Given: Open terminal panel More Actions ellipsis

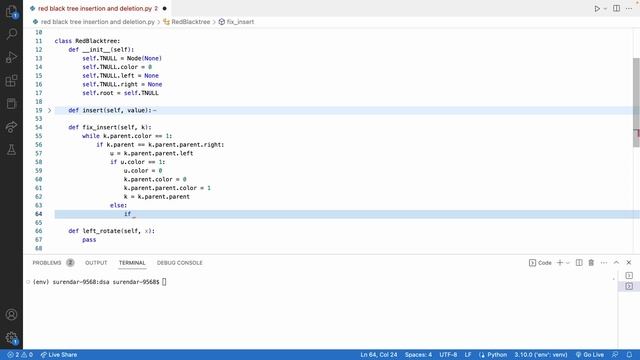Looking at the screenshot, I should click(604, 263).
